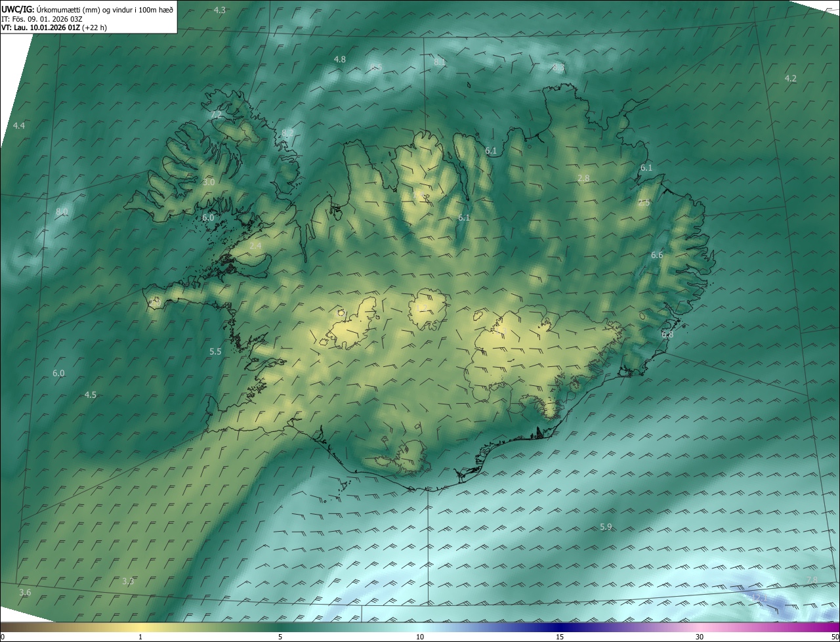Click the 4.3 value at the top of the map
Screen dimensions: 840x642
click(220, 10)
